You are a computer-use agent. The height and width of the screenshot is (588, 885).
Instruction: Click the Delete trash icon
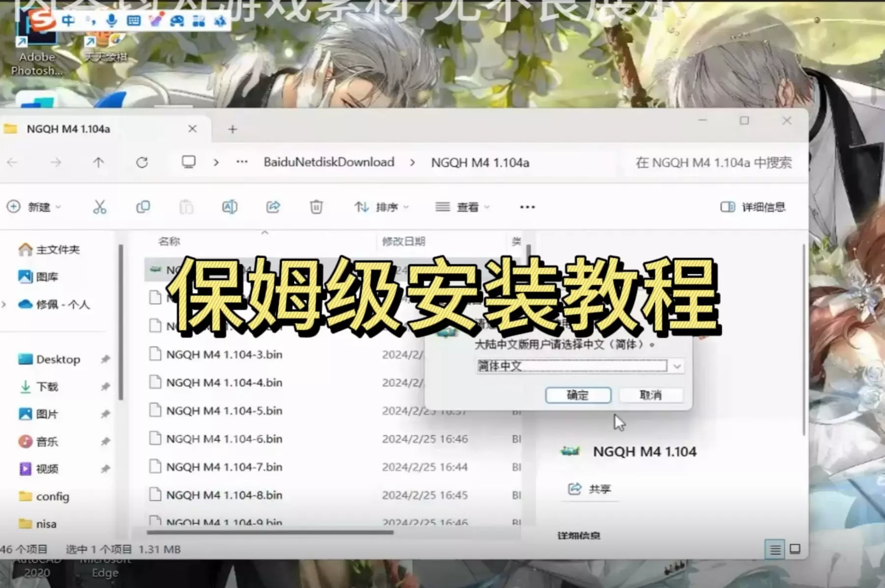(x=316, y=207)
